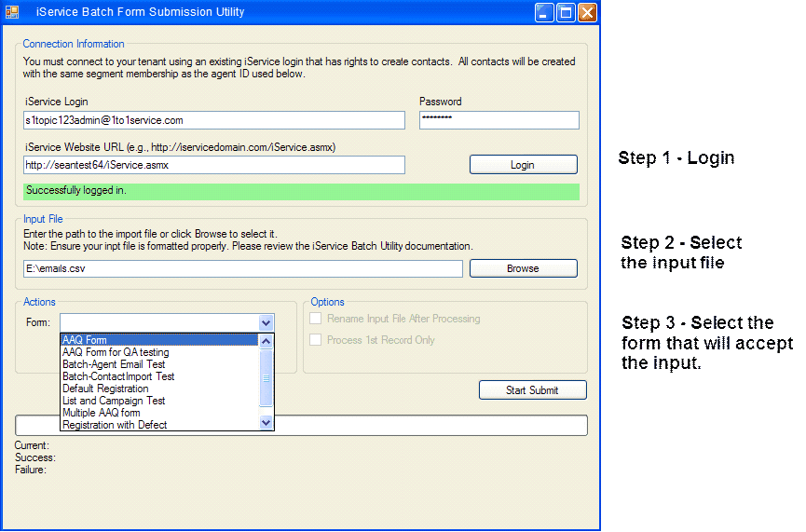This screenshot has width=806, height=532.
Task: Click the Start Submit button
Action: coord(533,390)
